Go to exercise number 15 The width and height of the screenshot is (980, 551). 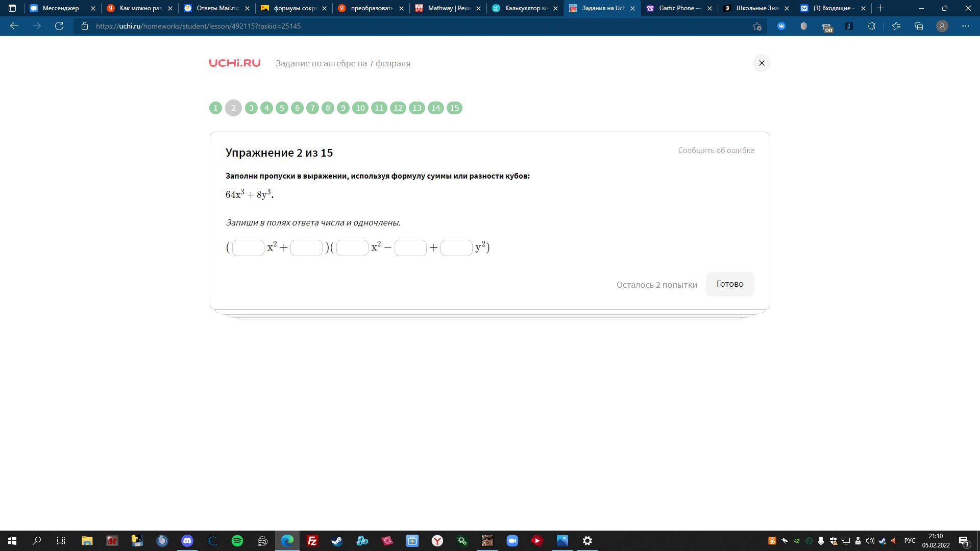(454, 108)
